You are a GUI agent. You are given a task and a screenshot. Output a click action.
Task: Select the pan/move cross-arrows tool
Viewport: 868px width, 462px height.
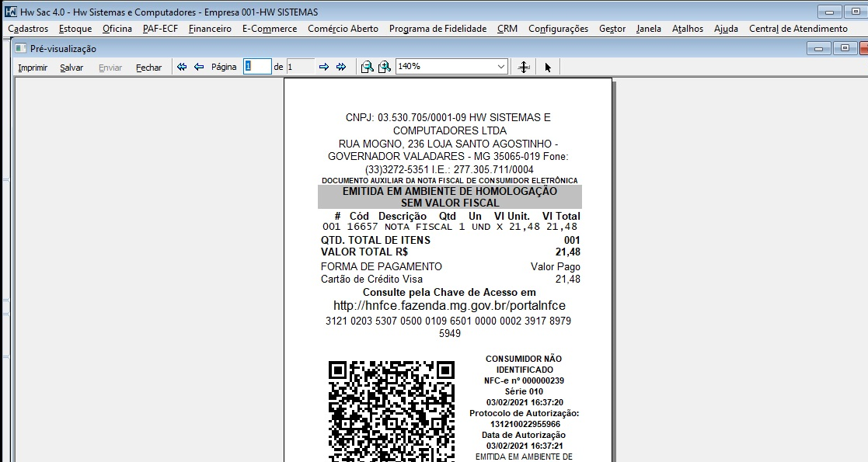[x=524, y=67]
